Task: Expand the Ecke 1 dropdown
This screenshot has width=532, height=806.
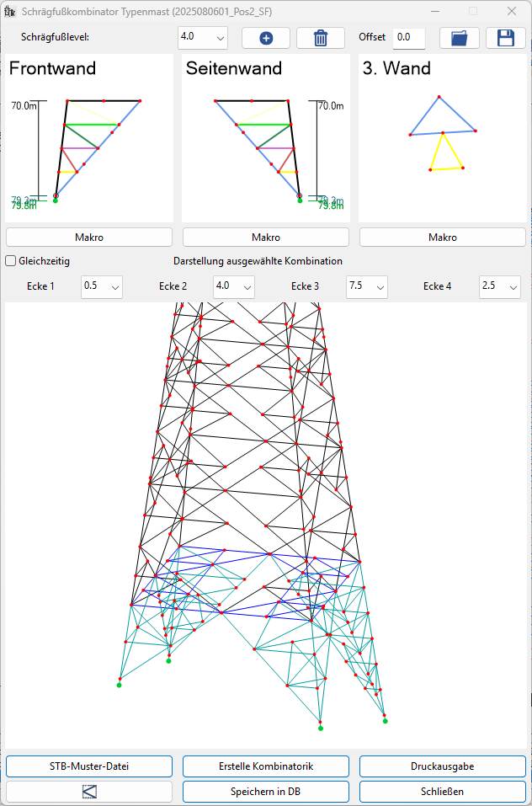Action: (102, 286)
